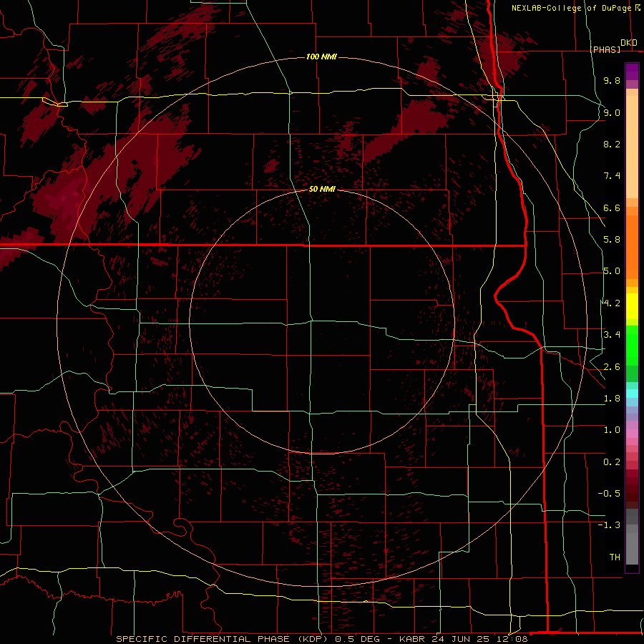644x644 pixels.
Task: Select the 0.2 value on the scale
Action: [x=612, y=462]
